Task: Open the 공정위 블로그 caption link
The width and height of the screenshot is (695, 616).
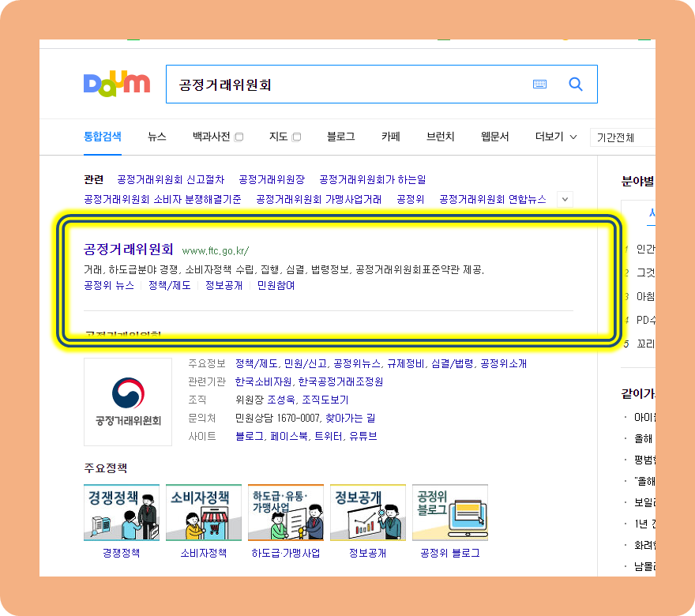Action: coord(450,553)
